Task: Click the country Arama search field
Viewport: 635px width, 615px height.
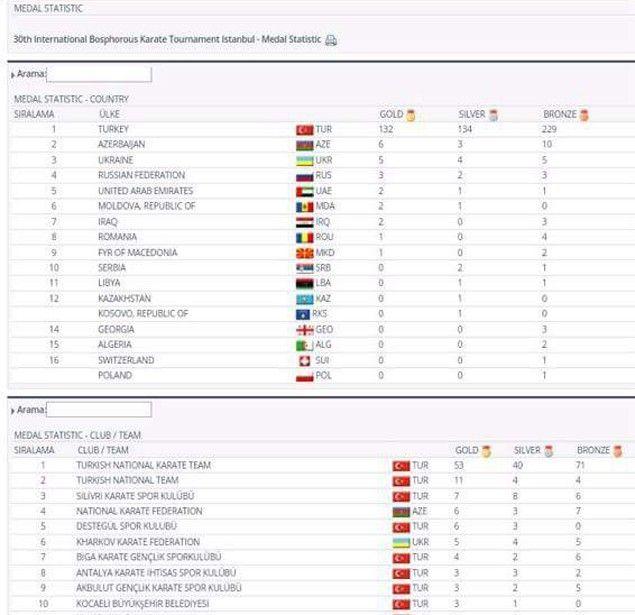Action: pyautogui.click(x=99, y=74)
